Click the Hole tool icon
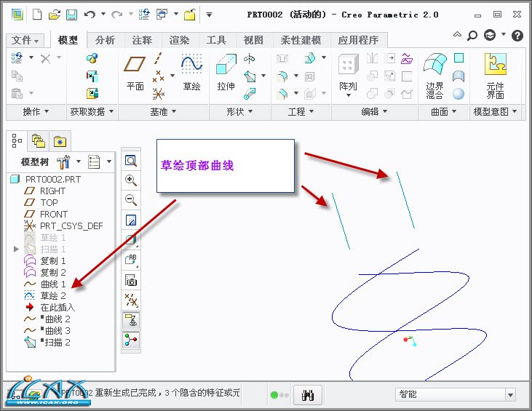532x411 pixels. coord(282,59)
